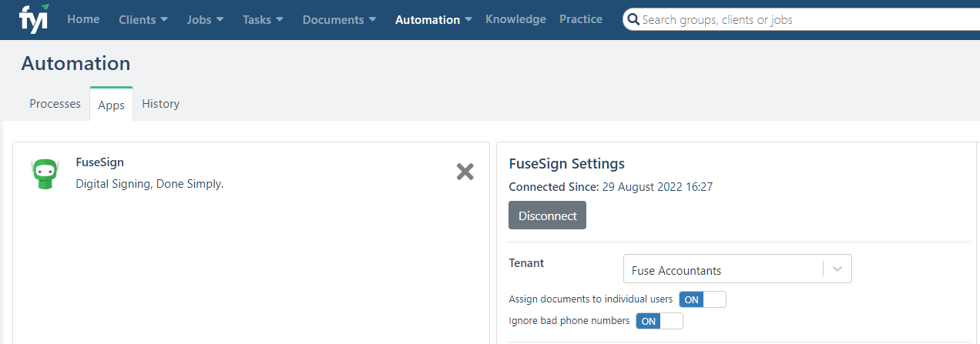980x344 pixels.
Task: Switch to the History tab
Action: pos(160,104)
